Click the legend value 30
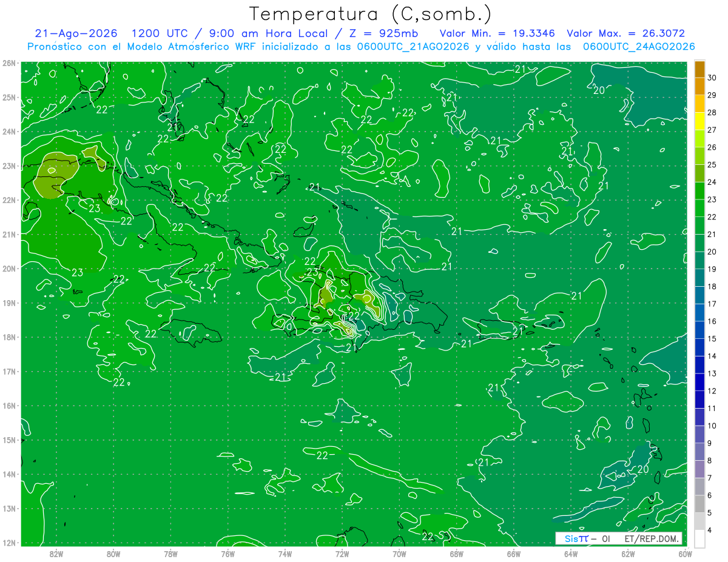Screen dimensions: 728x562 [x=712, y=78]
